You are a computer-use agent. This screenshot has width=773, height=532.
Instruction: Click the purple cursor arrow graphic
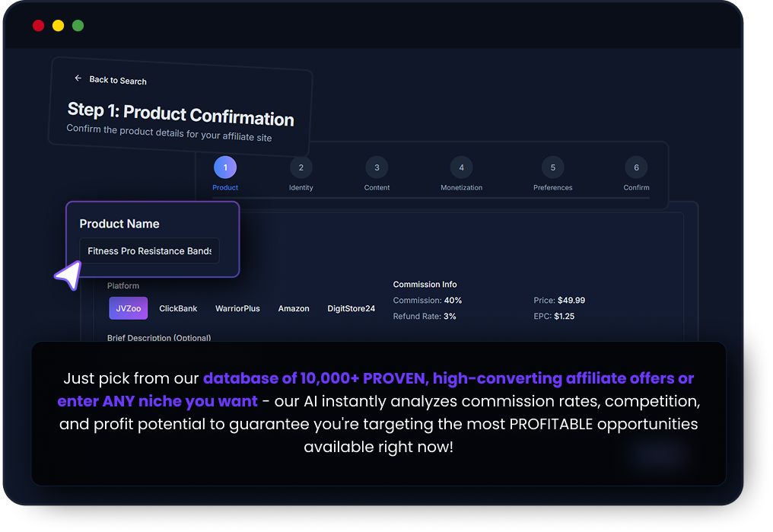[68, 276]
